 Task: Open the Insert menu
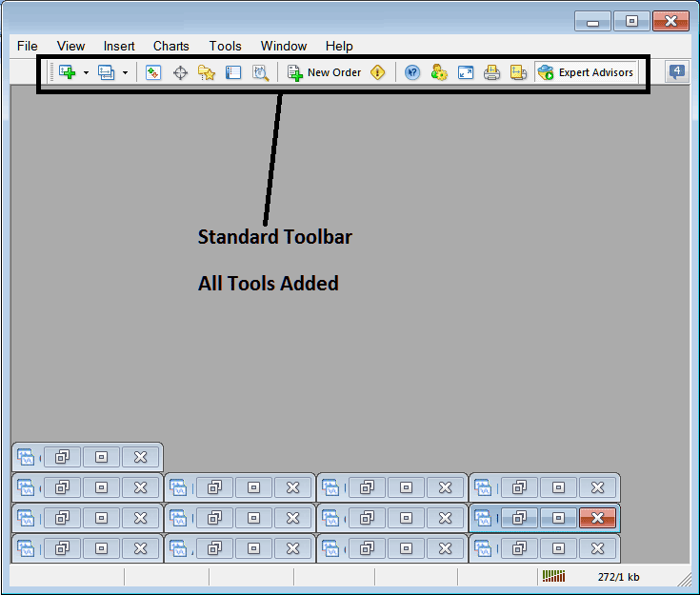(x=119, y=46)
